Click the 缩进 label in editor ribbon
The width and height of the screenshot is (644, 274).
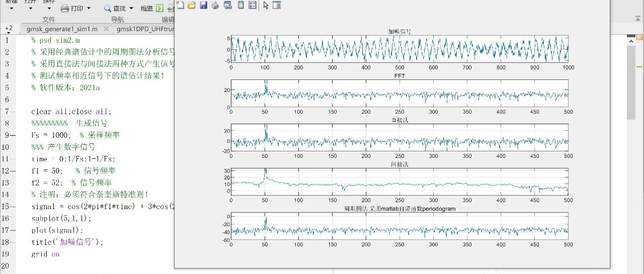[147, 8]
